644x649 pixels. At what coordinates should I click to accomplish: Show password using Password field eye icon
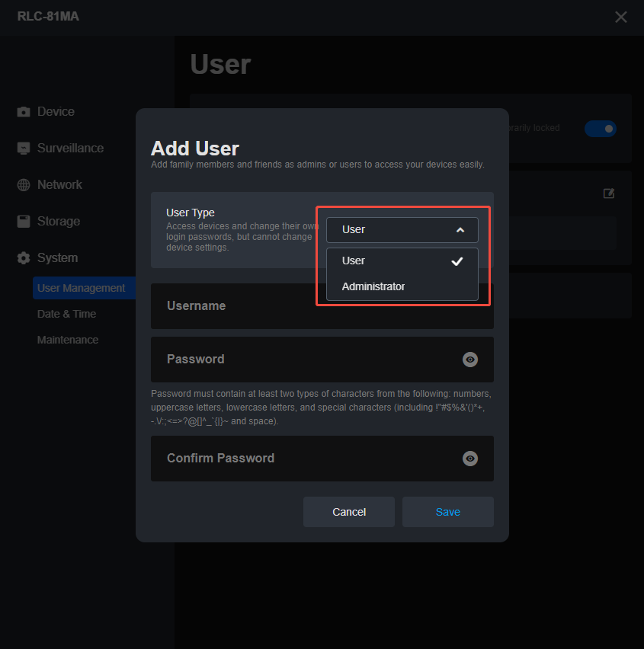tap(470, 360)
